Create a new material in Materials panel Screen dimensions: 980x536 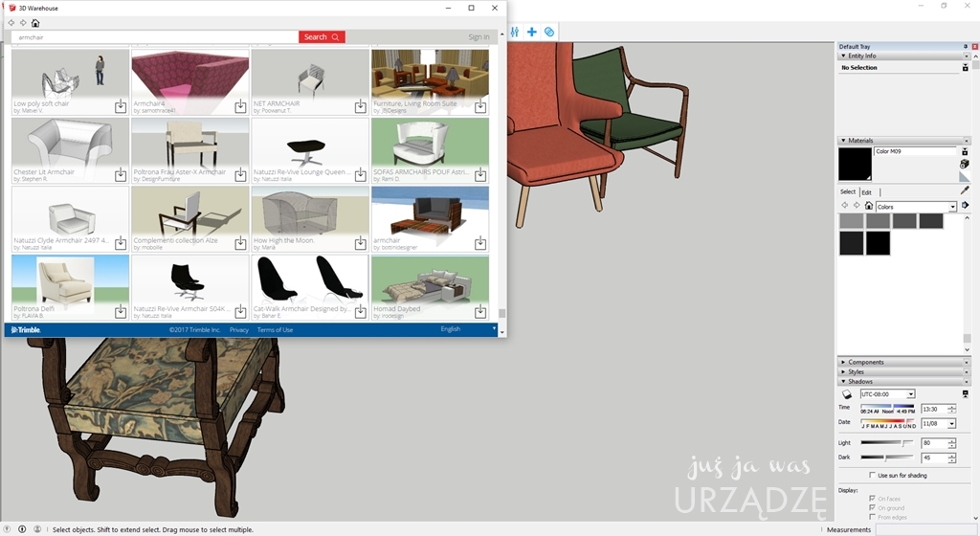pos(965,165)
